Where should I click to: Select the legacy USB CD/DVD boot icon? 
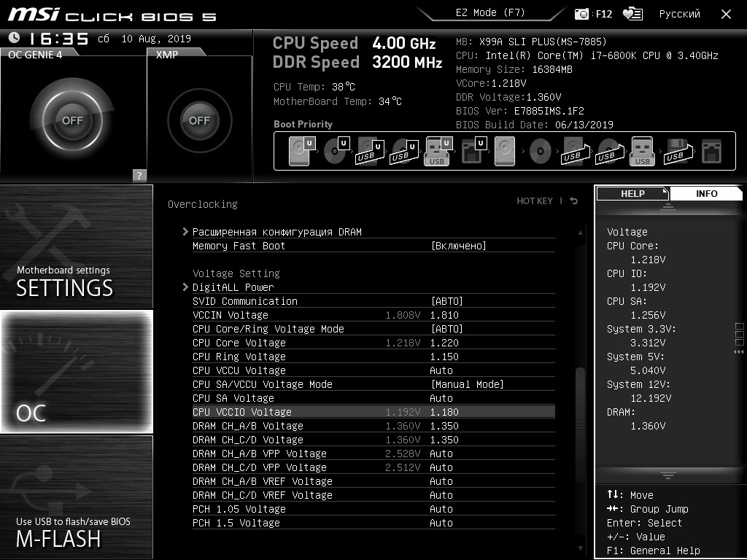click(610, 151)
